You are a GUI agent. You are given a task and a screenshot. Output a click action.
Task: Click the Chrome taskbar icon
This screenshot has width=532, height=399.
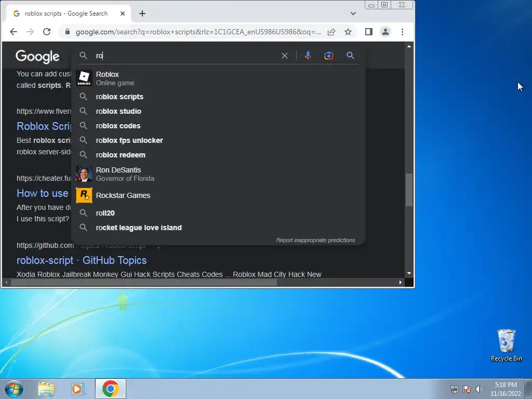click(x=110, y=389)
